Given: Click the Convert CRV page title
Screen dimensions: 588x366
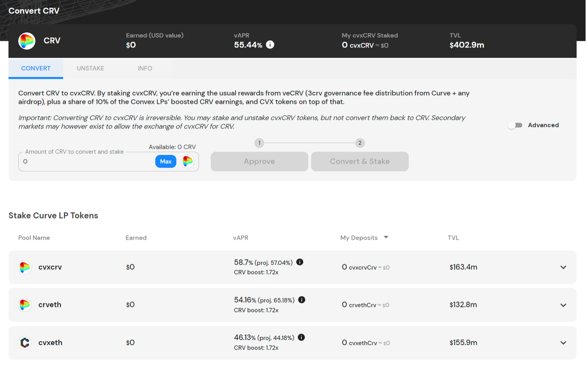Looking at the screenshot, I should tap(34, 11).
